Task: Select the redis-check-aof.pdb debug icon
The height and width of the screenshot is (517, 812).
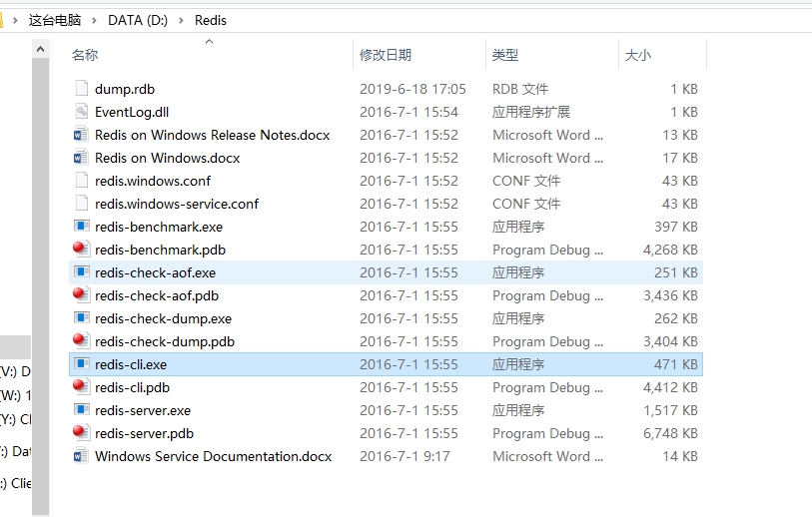Action: (80, 295)
